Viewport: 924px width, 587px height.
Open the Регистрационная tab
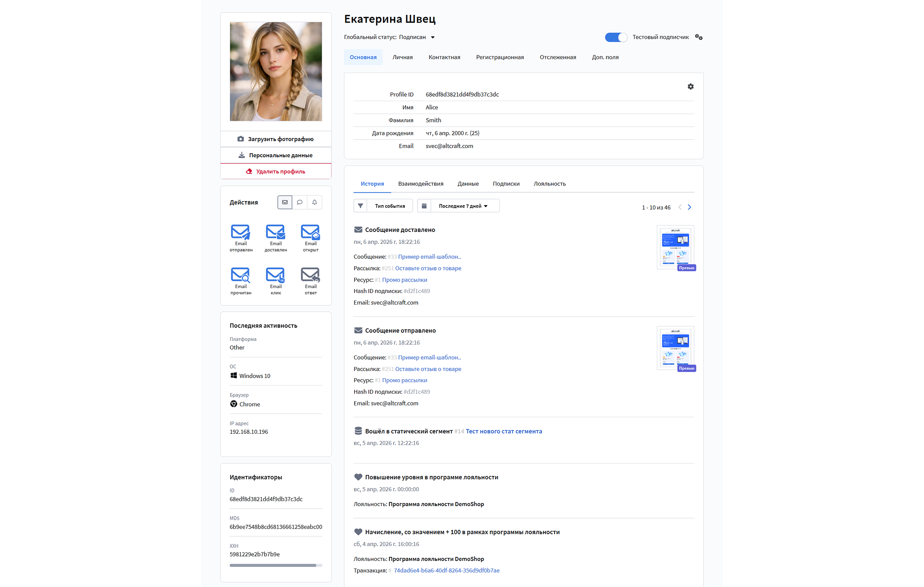(500, 57)
